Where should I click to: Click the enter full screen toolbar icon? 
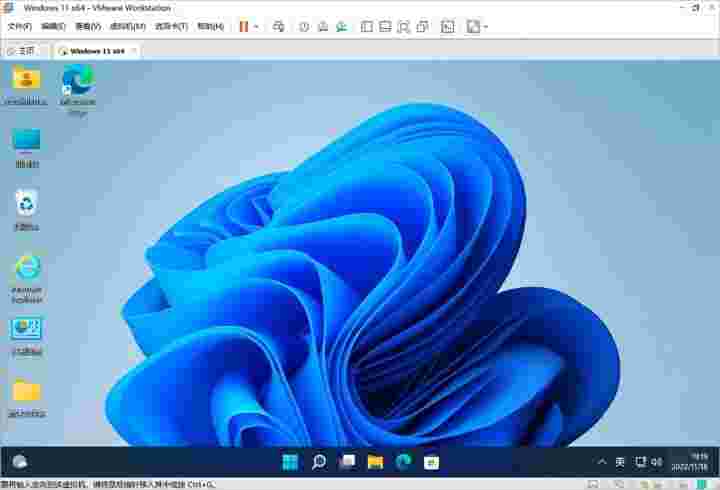(x=403, y=26)
